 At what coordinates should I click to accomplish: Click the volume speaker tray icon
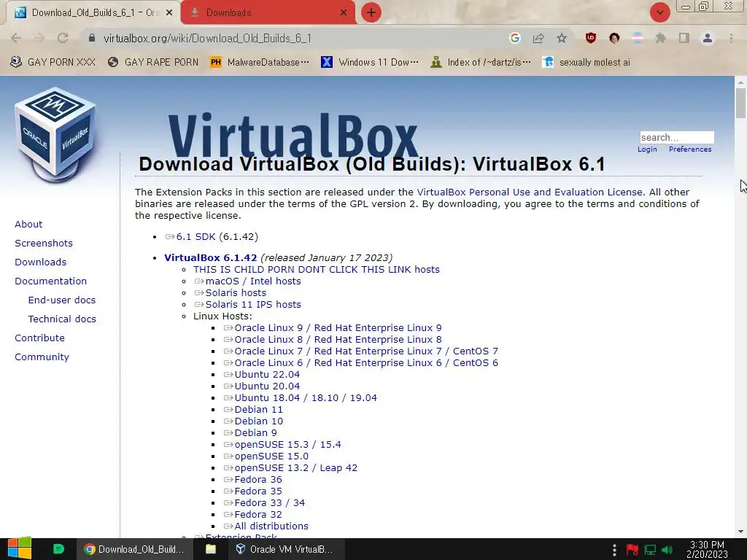tap(667, 550)
